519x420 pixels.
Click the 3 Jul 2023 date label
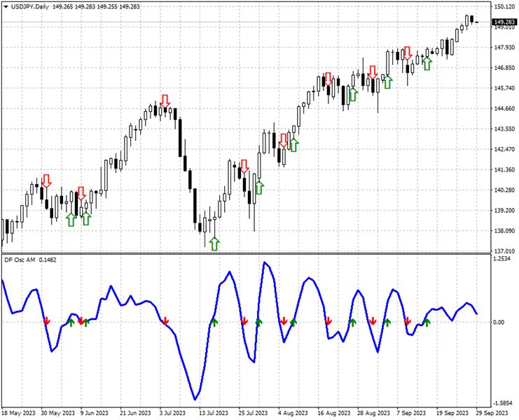click(x=172, y=413)
